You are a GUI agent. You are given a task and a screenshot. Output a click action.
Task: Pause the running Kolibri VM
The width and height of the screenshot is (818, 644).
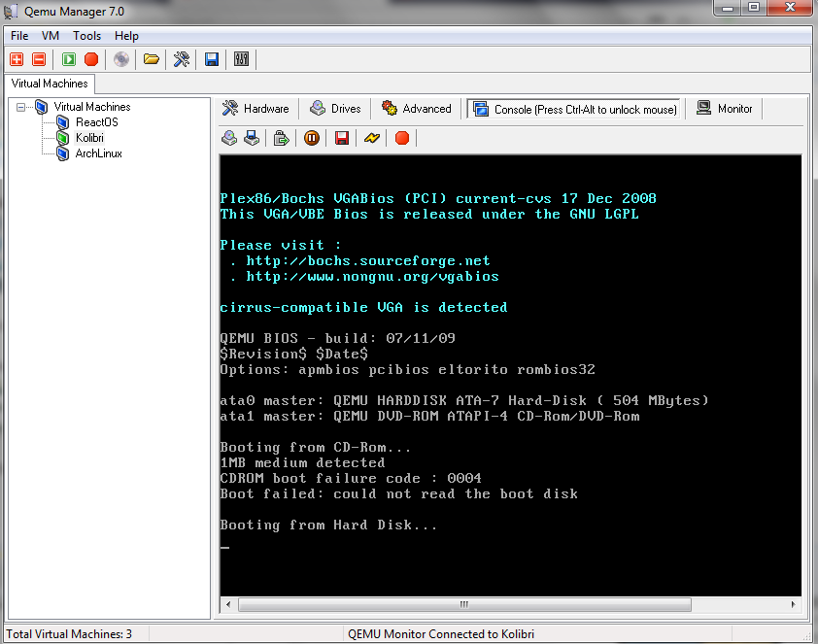coord(311,138)
